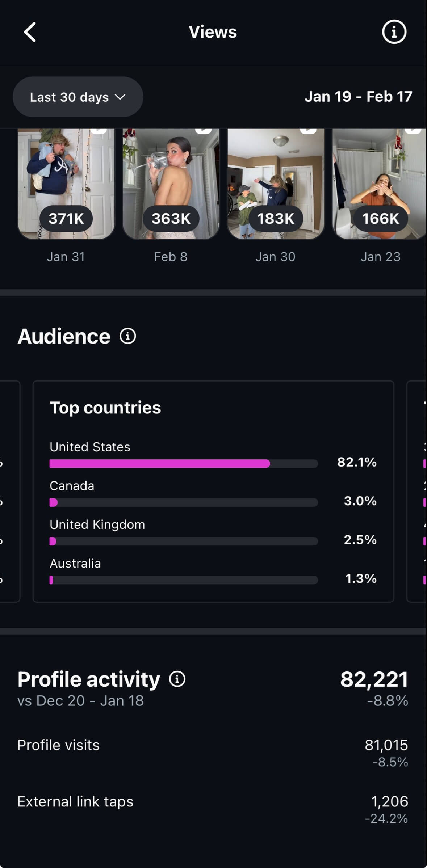Tap the Australia audience bar
Viewport: 427px width, 868px height.
(184, 580)
